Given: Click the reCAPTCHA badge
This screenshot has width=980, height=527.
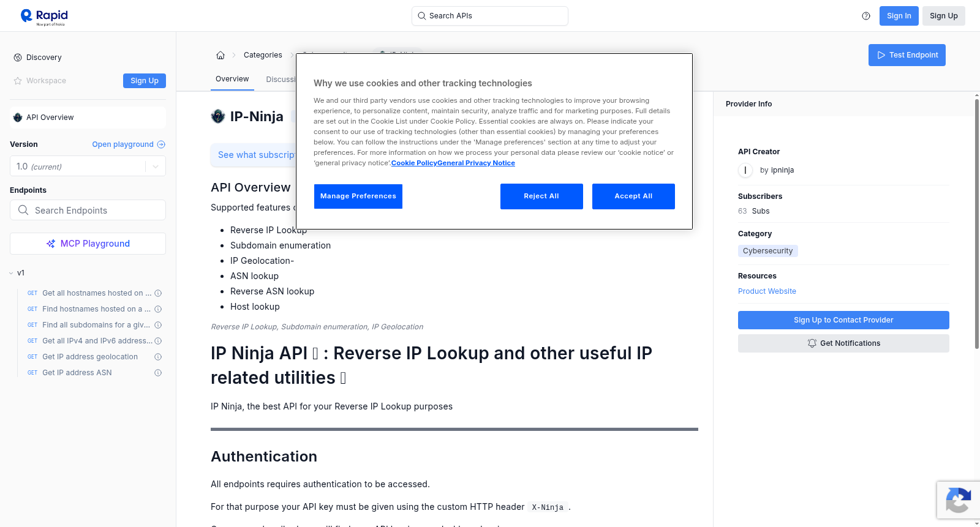Looking at the screenshot, I should 959,500.
